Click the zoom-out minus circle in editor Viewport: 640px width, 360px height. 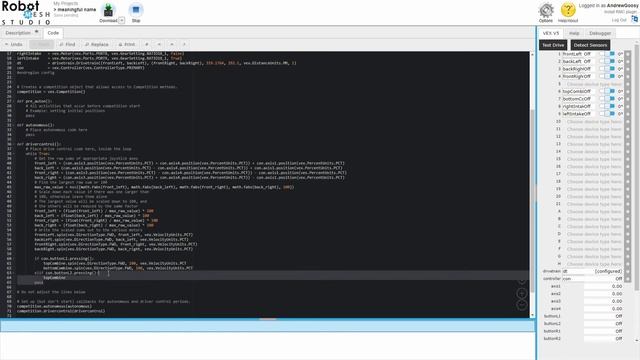point(522,305)
